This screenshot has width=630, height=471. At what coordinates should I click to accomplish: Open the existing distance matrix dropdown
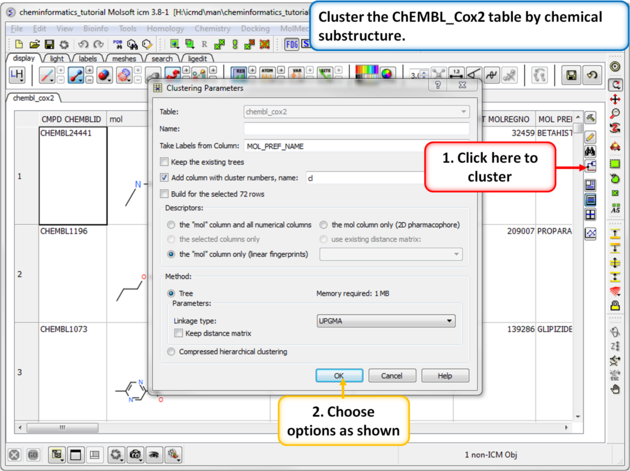391,254
